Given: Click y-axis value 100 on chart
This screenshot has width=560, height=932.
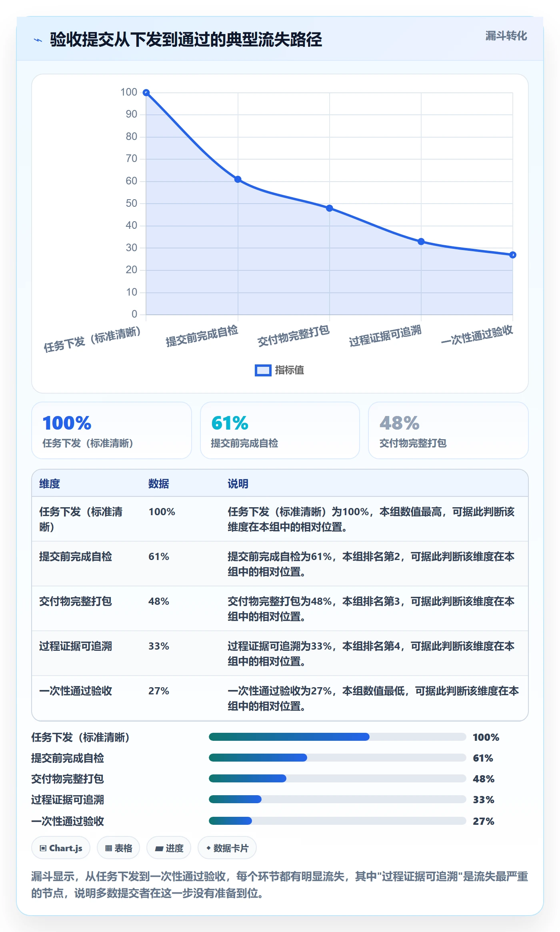Looking at the screenshot, I should [x=129, y=92].
